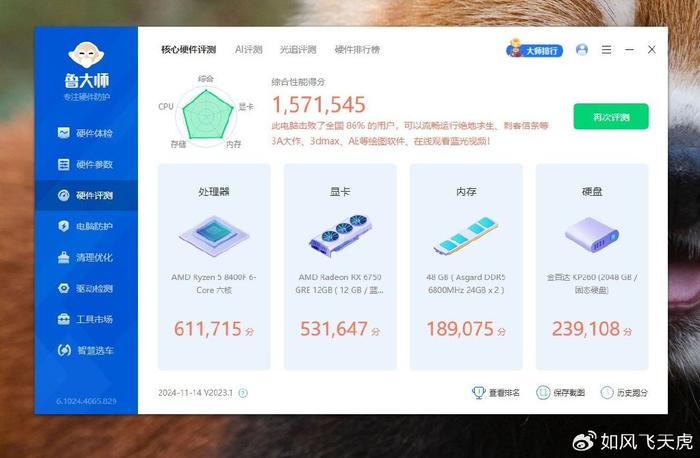Click the 金百达 KP260 drive text

[592, 283]
